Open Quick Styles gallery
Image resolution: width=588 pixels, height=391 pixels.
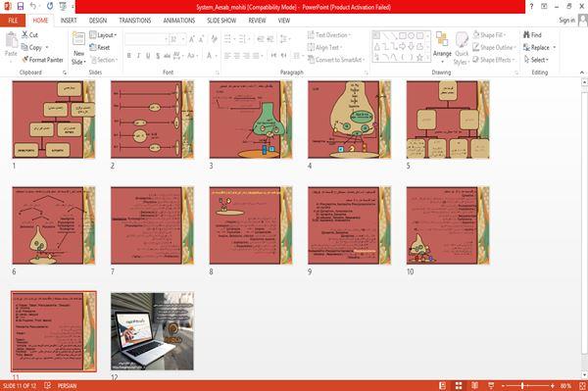(x=462, y=49)
